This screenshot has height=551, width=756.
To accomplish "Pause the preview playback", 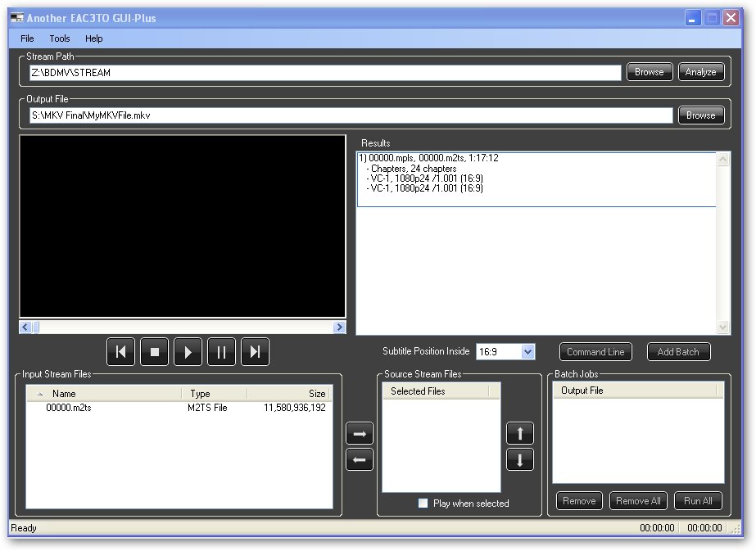I will click(221, 352).
